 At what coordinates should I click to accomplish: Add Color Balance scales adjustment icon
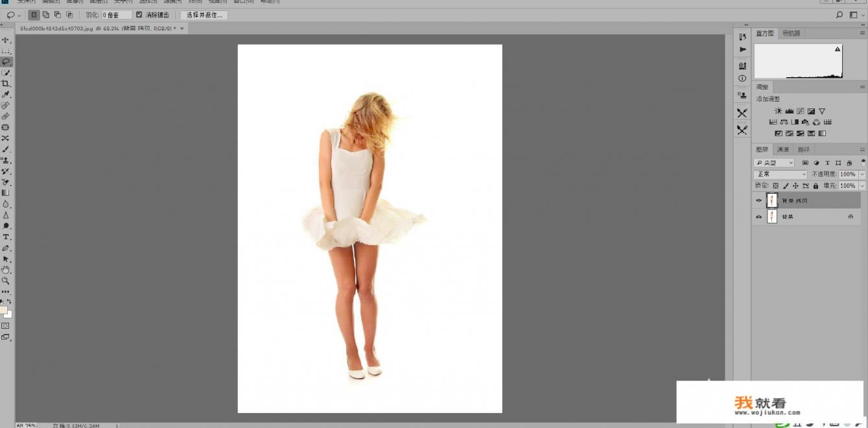click(784, 122)
